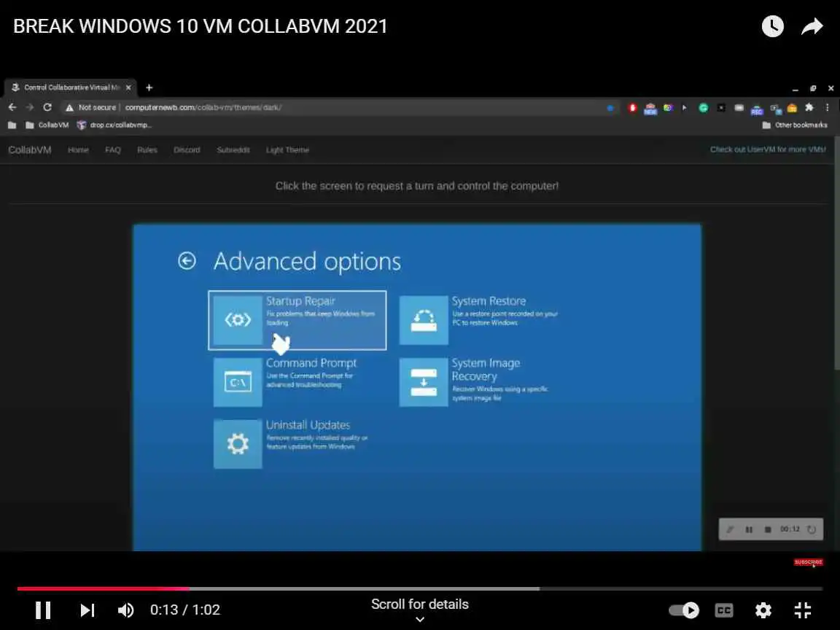Toggle closed captions CC button
Viewport: 840px width, 630px height.
724,610
